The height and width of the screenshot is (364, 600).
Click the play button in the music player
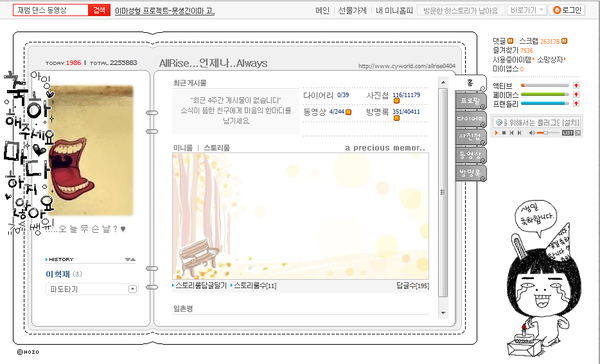pos(496,133)
